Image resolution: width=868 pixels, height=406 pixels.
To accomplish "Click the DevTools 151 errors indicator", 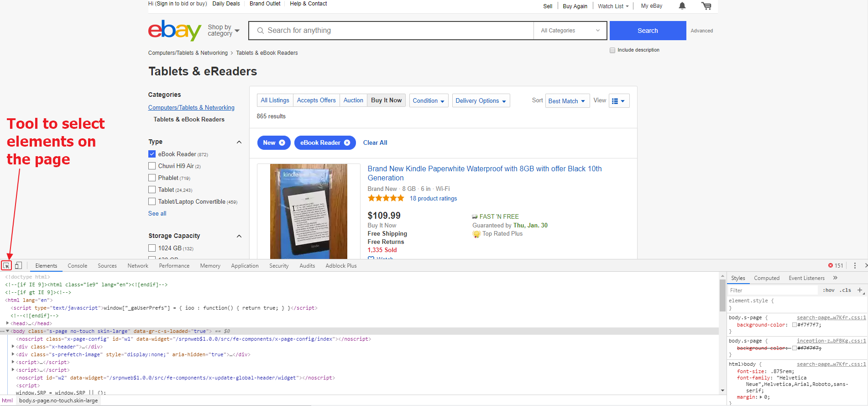I will 836,265.
